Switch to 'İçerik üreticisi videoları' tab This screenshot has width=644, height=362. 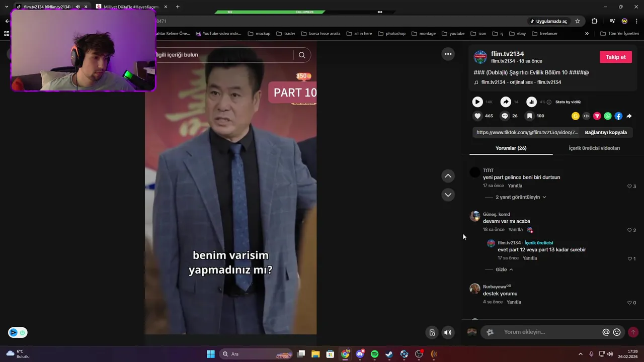pos(594,148)
